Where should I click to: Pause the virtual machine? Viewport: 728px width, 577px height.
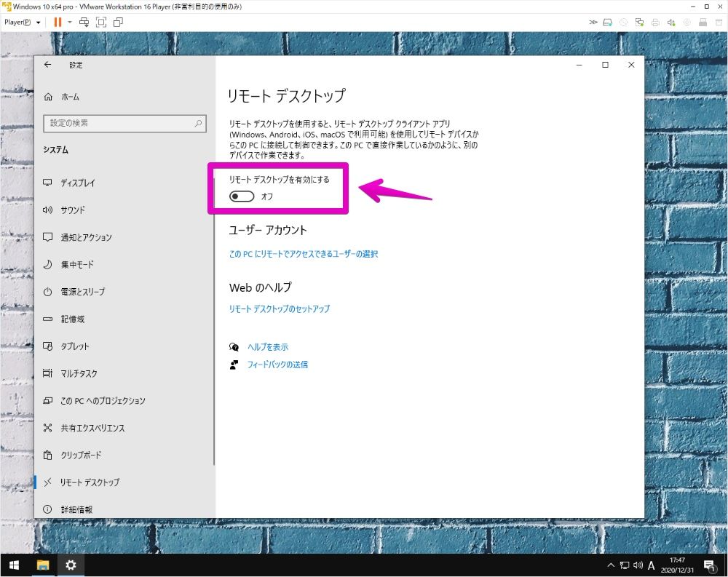tap(58, 22)
